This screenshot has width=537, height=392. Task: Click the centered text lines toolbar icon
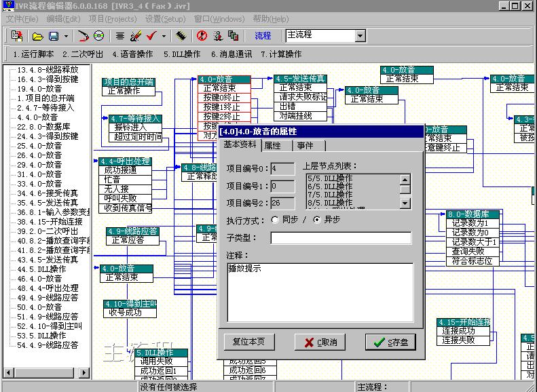pyautogui.click(x=120, y=35)
